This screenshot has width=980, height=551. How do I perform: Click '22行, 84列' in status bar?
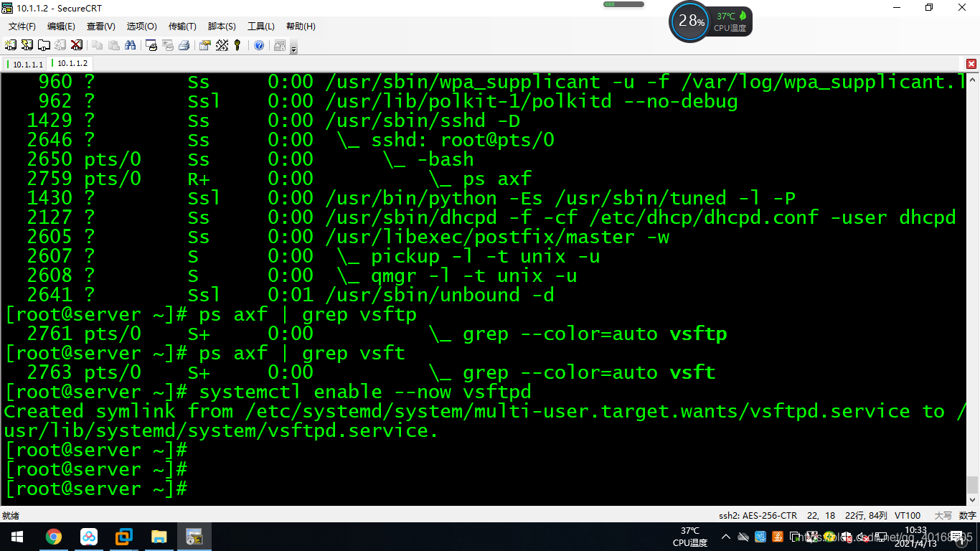[866, 515]
